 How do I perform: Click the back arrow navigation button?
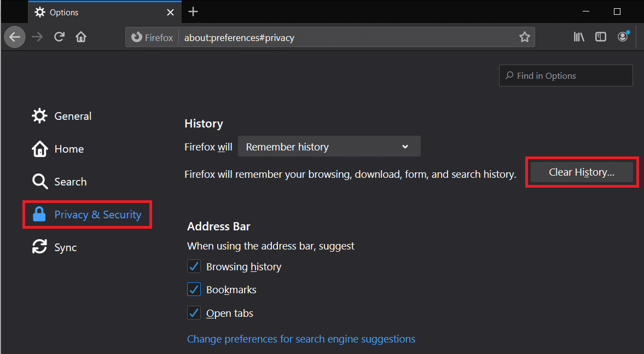click(15, 37)
